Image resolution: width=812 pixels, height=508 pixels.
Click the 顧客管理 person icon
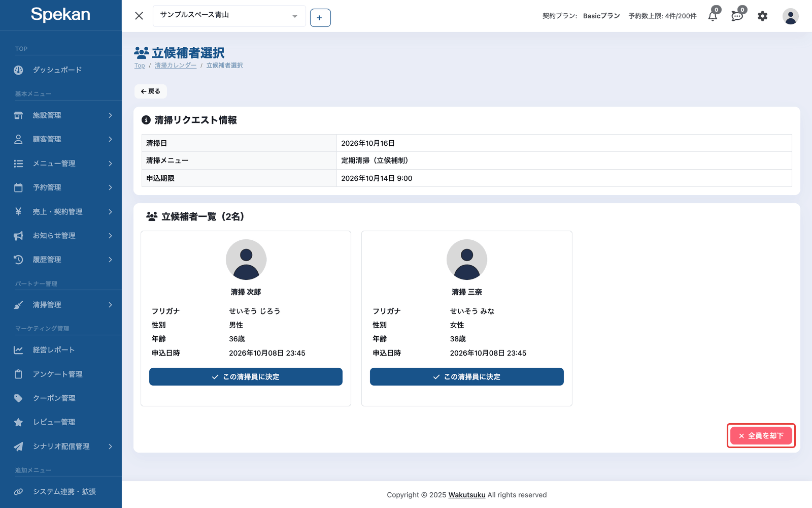click(18, 139)
